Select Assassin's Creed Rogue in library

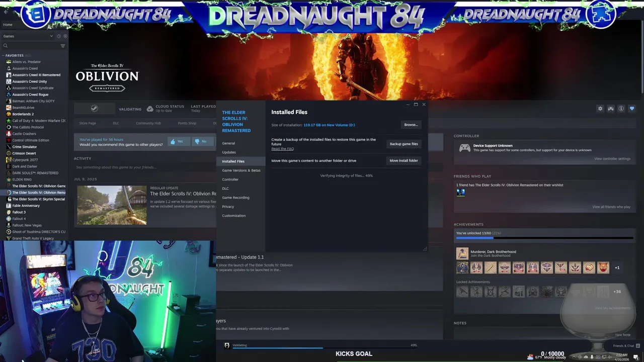30,95
